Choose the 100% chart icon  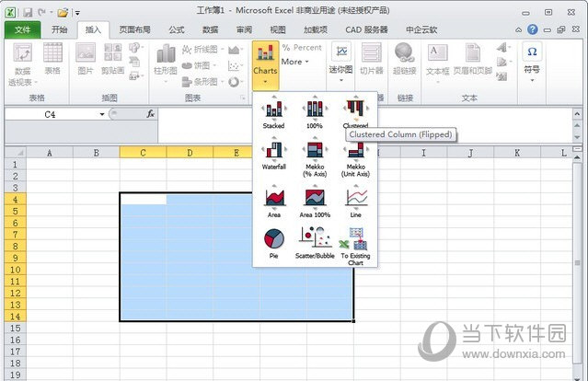[x=315, y=111]
